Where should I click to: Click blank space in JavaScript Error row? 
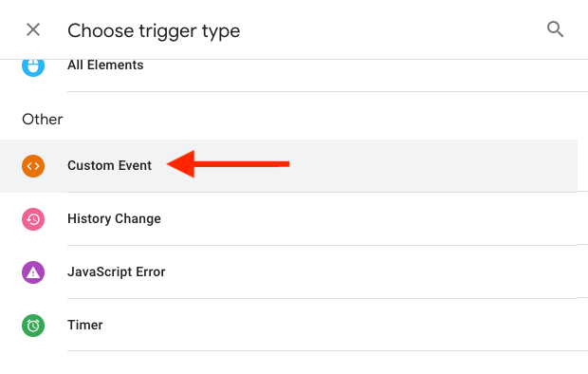(x=375, y=272)
